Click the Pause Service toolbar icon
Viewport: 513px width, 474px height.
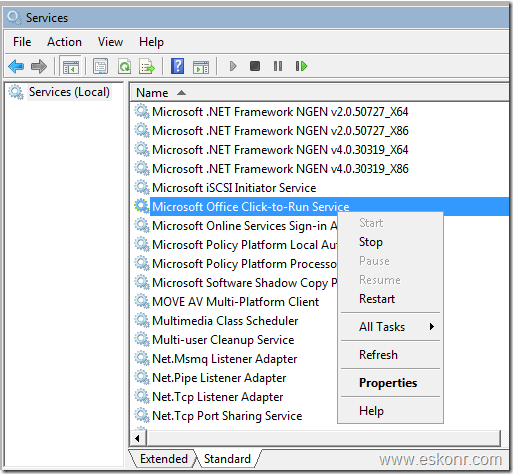tap(278, 66)
